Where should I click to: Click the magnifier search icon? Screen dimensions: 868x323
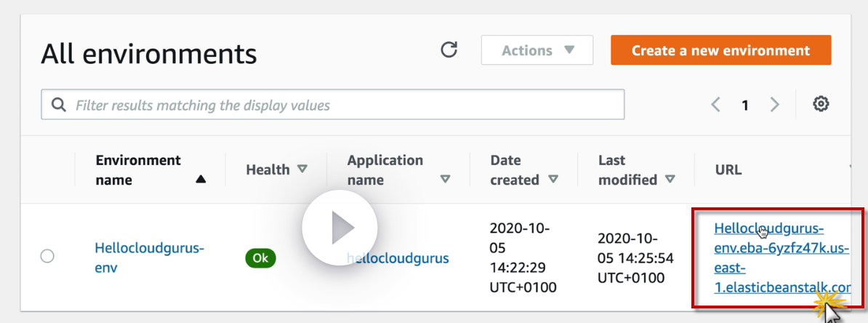(x=59, y=105)
